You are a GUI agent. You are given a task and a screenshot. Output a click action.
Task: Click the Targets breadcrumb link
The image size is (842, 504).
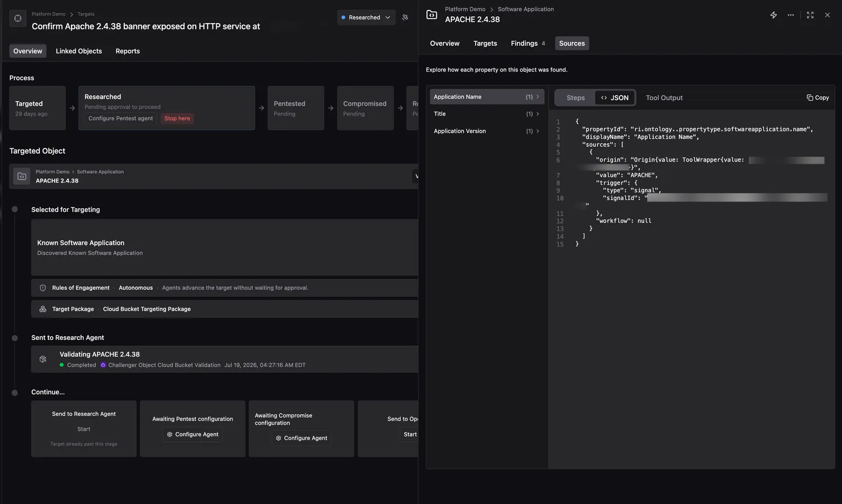(x=86, y=14)
